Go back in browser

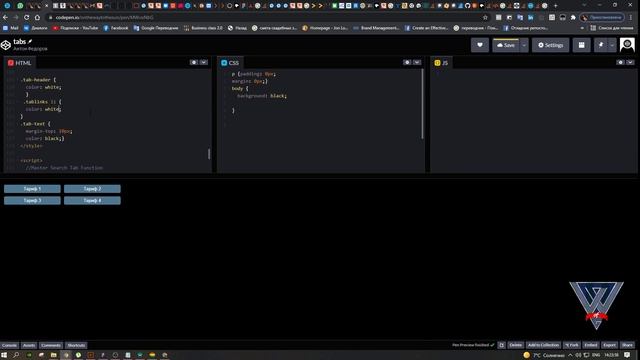coord(5,18)
